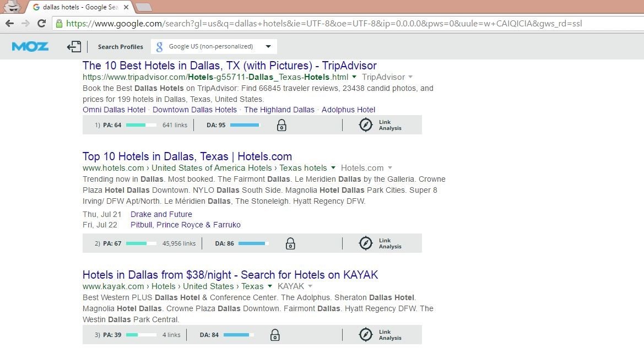Open the 'Pitbull, Prince Royce & Farruko' event link
The height and width of the screenshot is (353, 644).
(x=186, y=225)
